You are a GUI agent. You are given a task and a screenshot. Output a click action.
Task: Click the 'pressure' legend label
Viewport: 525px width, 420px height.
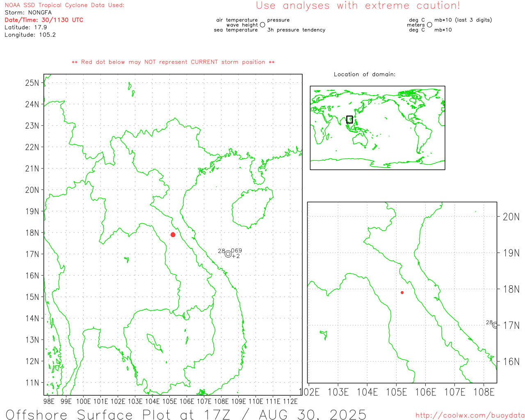click(278, 20)
